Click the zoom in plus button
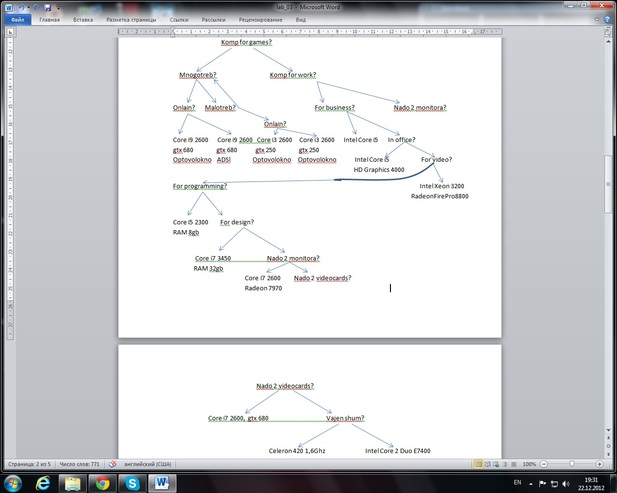The image size is (617, 493). pyautogui.click(x=600, y=464)
